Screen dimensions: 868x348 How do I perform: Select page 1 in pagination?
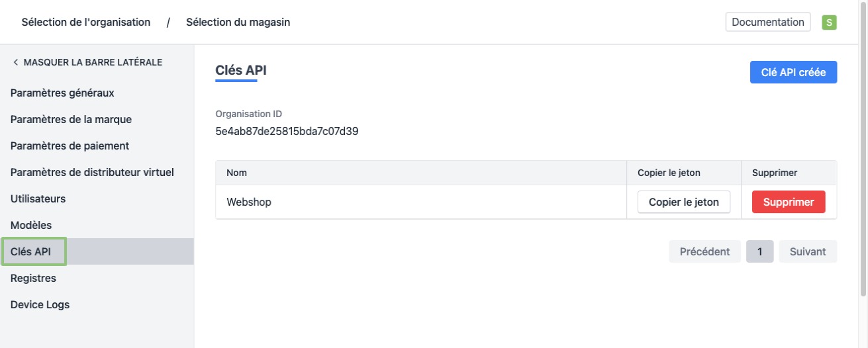pyautogui.click(x=759, y=251)
